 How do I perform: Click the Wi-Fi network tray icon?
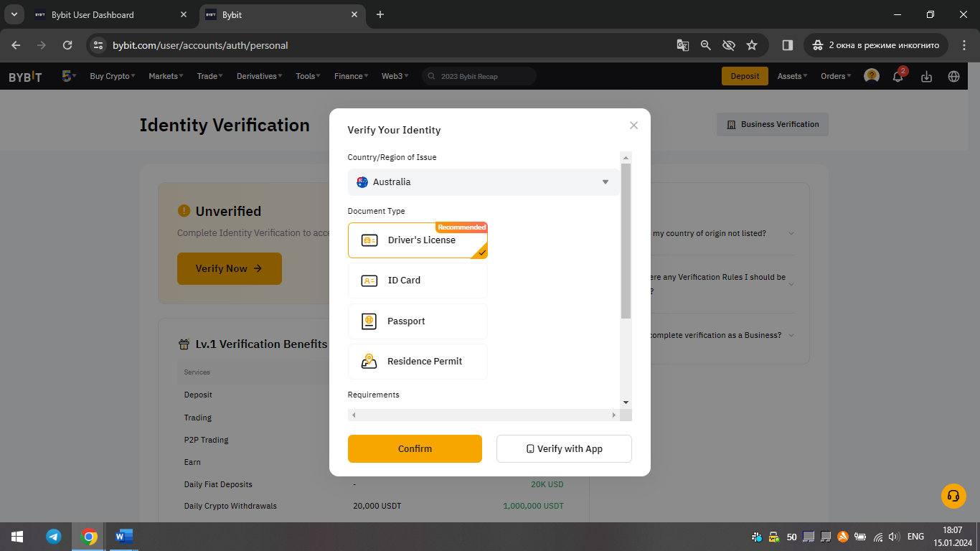(877, 537)
